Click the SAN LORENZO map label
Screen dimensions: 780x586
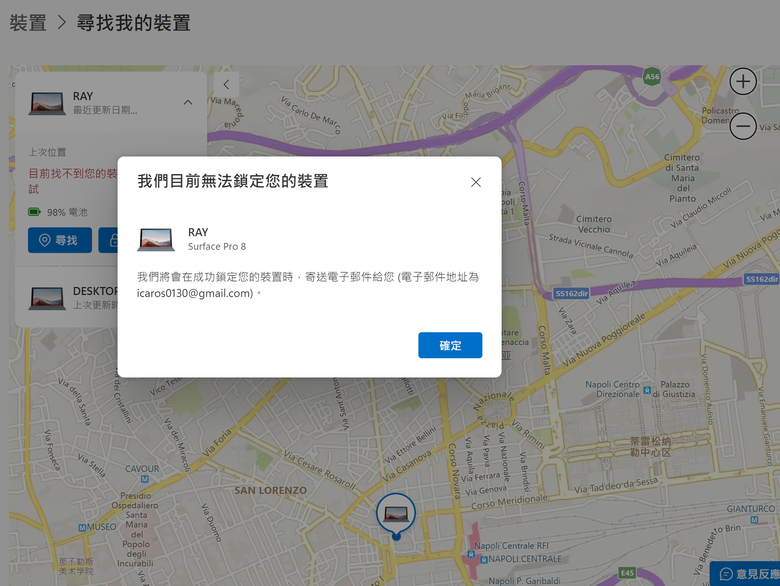coord(271,490)
